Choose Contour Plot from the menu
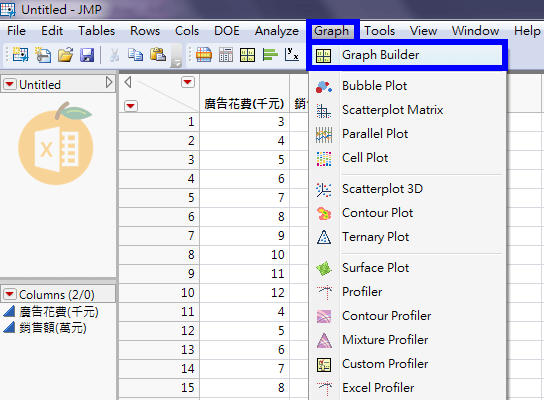544x400 pixels. 377,213
